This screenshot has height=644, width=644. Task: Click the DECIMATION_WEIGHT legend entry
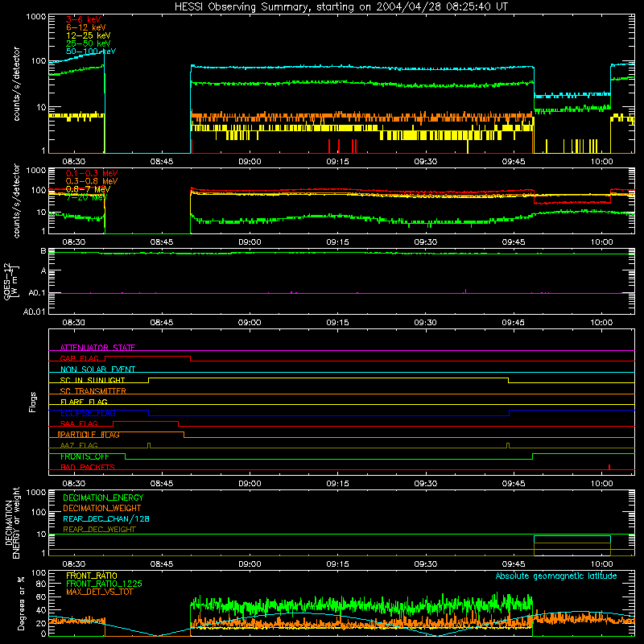[x=102, y=508]
